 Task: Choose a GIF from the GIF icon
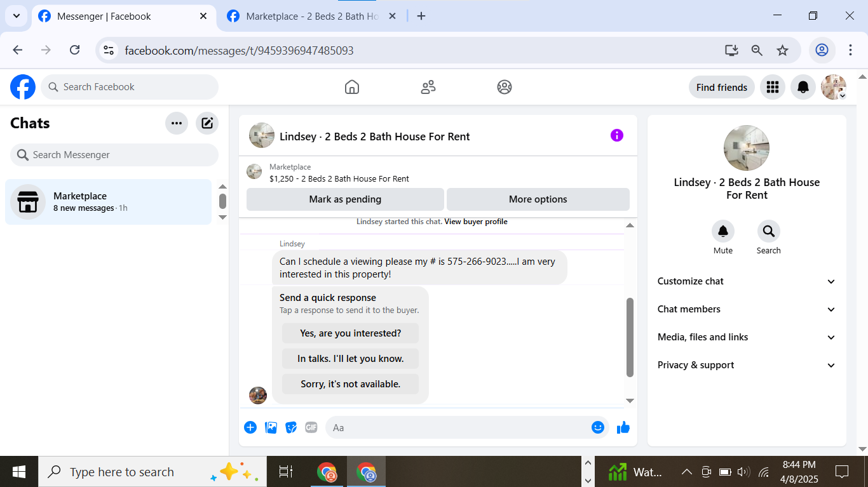(x=311, y=427)
